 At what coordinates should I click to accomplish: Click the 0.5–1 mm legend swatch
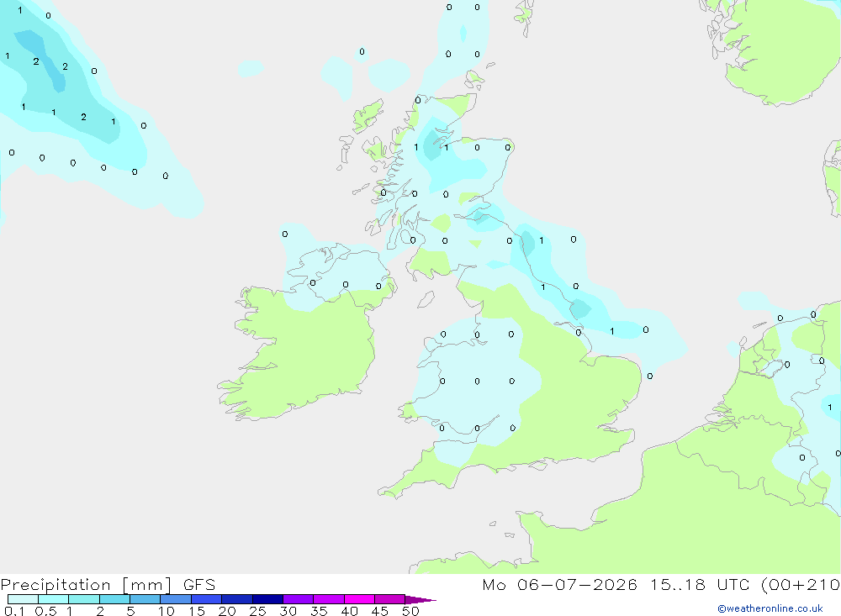coord(54,599)
